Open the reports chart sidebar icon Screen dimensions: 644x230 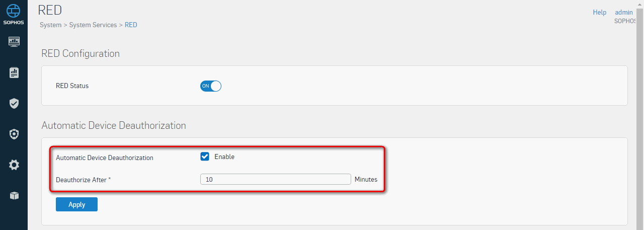point(14,72)
